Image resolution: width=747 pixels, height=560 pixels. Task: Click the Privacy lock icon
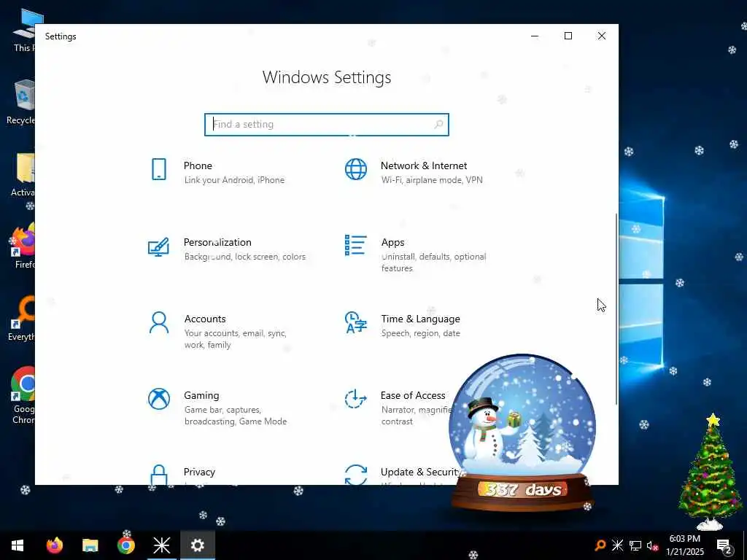click(158, 475)
